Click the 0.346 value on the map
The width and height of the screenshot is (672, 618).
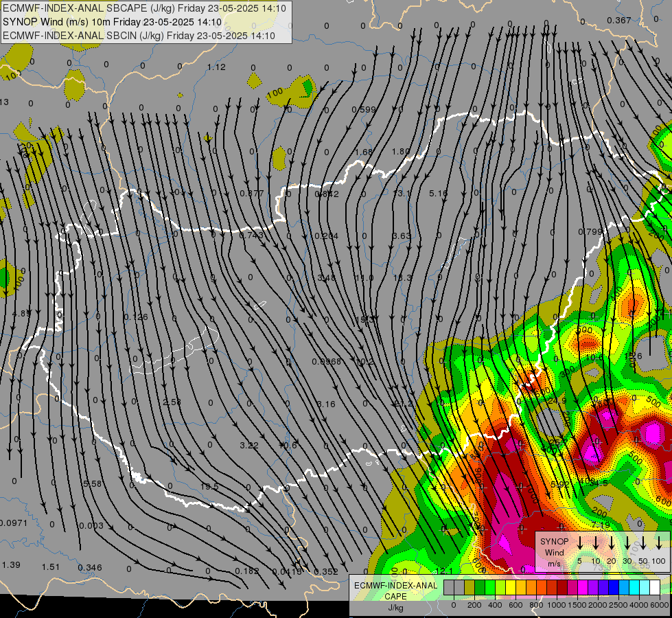(x=90, y=568)
